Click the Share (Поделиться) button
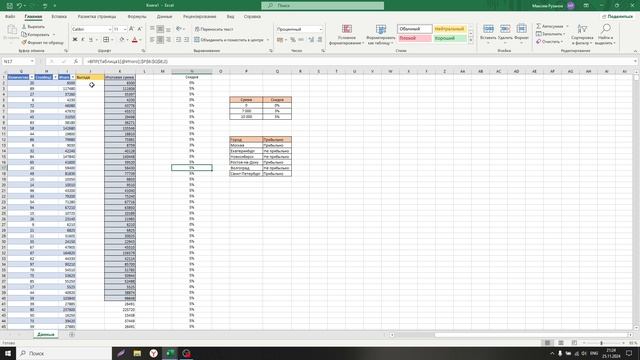 [617, 16]
